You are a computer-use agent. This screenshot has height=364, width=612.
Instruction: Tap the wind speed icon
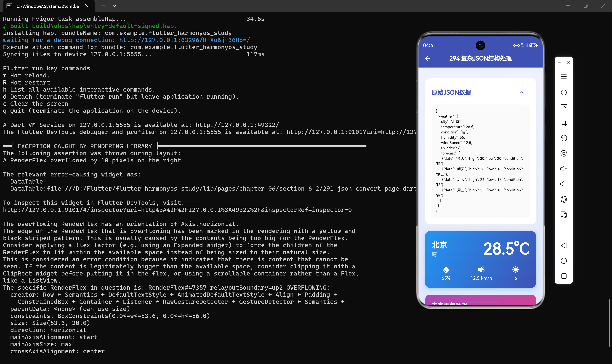tap(481, 270)
